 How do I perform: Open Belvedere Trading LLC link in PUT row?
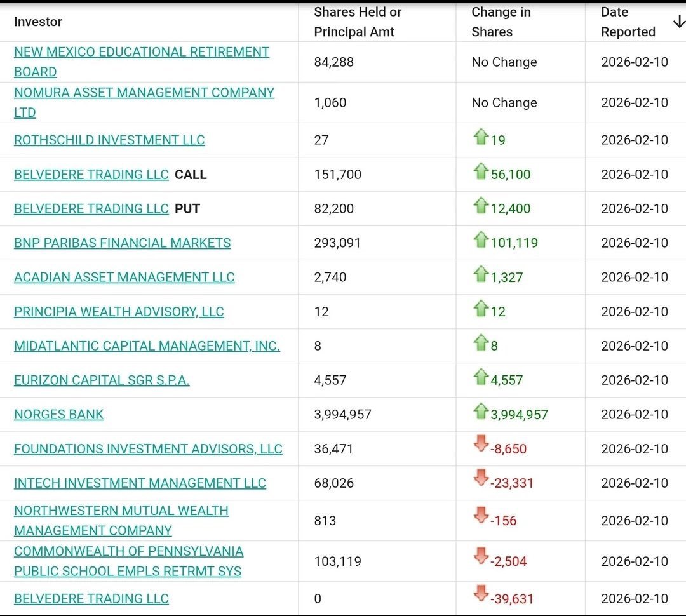91,209
